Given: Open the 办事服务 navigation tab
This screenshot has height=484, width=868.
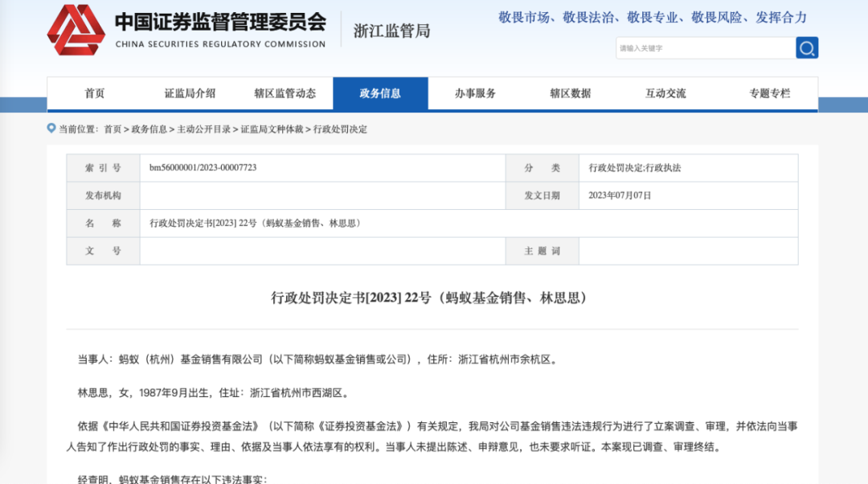Looking at the screenshot, I should pos(476,93).
